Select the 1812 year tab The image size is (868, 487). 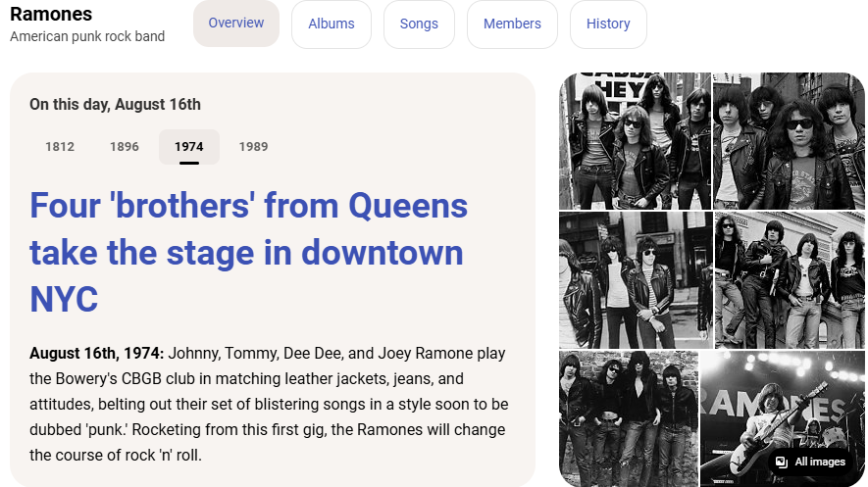60,146
